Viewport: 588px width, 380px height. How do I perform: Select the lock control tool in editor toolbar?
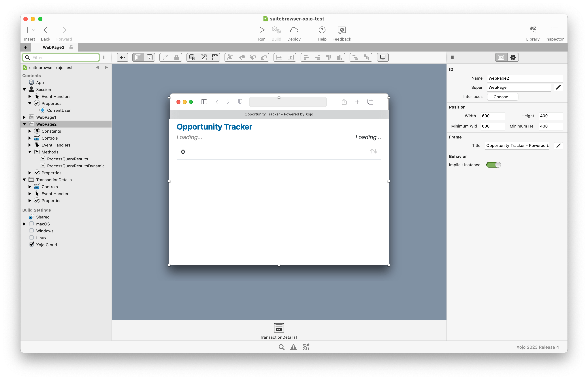click(x=176, y=57)
